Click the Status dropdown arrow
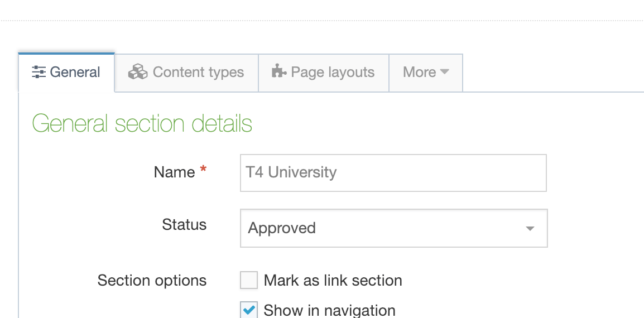This screenshot has height=318, width=644. click(530, 229)
